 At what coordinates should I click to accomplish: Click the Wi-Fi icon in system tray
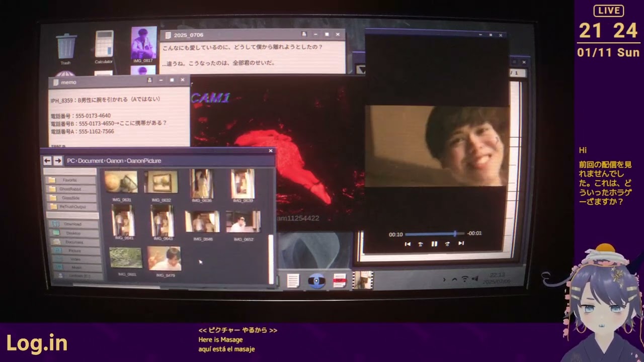click(465, 279)
